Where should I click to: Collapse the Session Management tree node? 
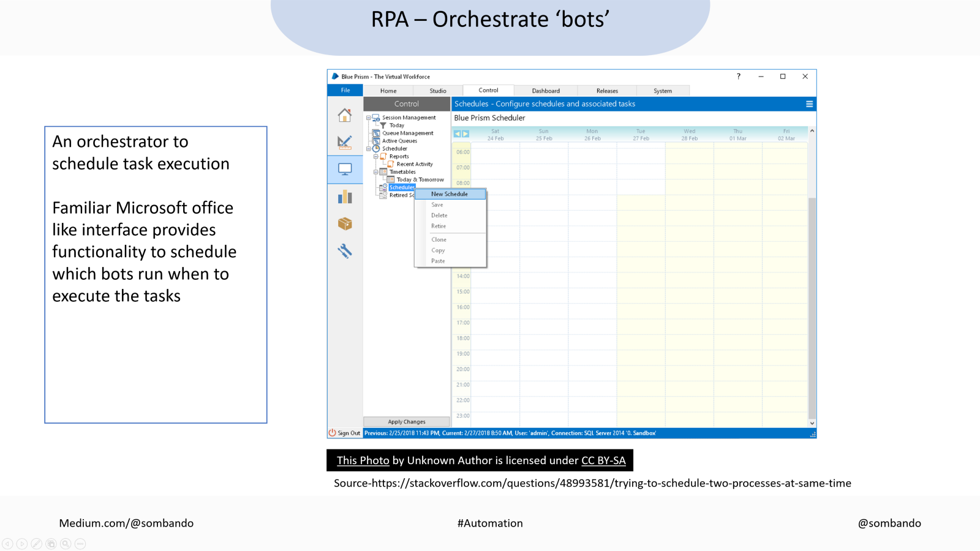click(x=368, y=118)
